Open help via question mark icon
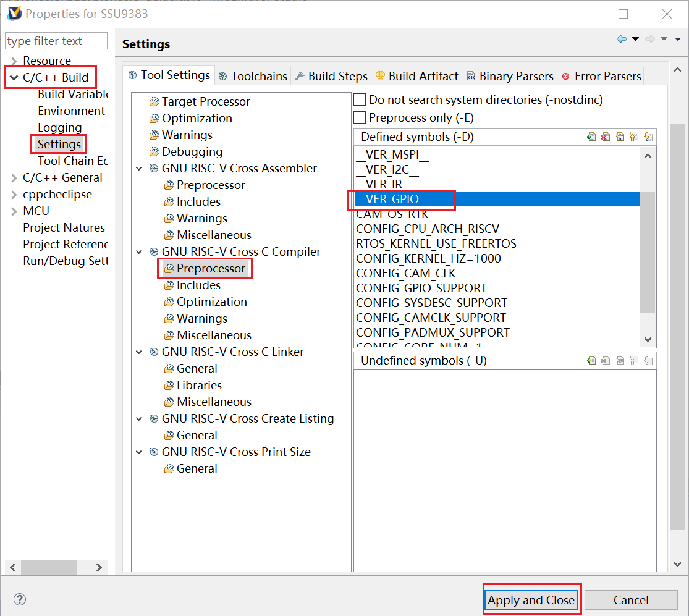Viewport: 689px width, 616px height. (x=20, y=599)
